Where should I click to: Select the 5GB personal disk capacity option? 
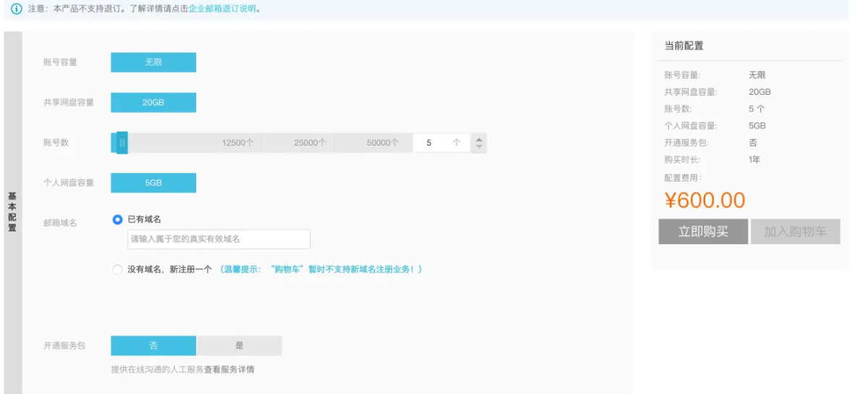[153, 183]
